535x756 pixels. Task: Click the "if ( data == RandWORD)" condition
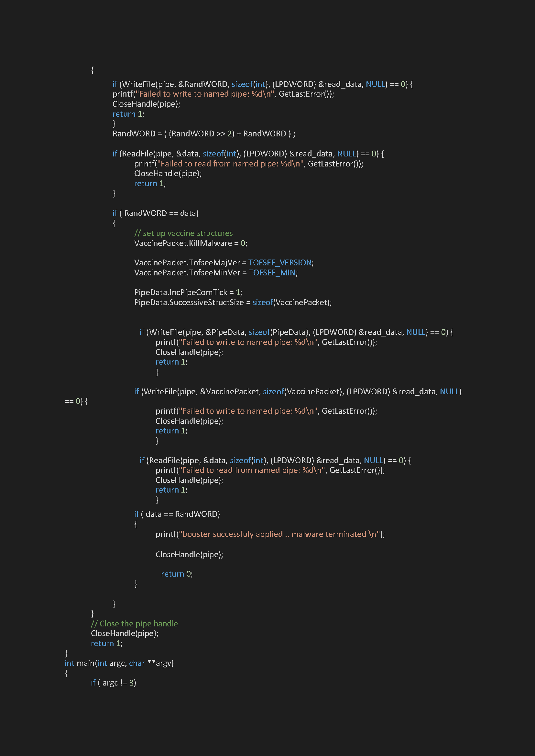click(x=177, y=514)
